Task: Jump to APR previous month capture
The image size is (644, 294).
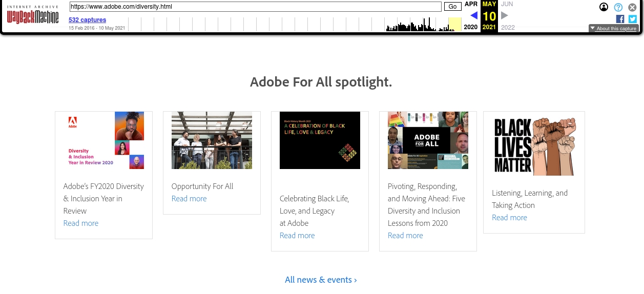Action: (471, 4)
